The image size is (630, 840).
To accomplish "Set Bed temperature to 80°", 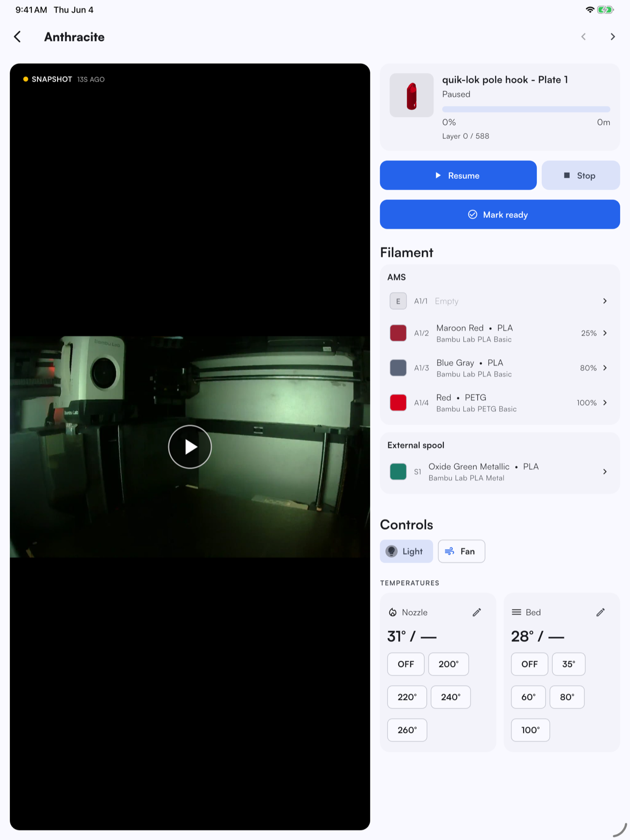I will pos(567,697).
